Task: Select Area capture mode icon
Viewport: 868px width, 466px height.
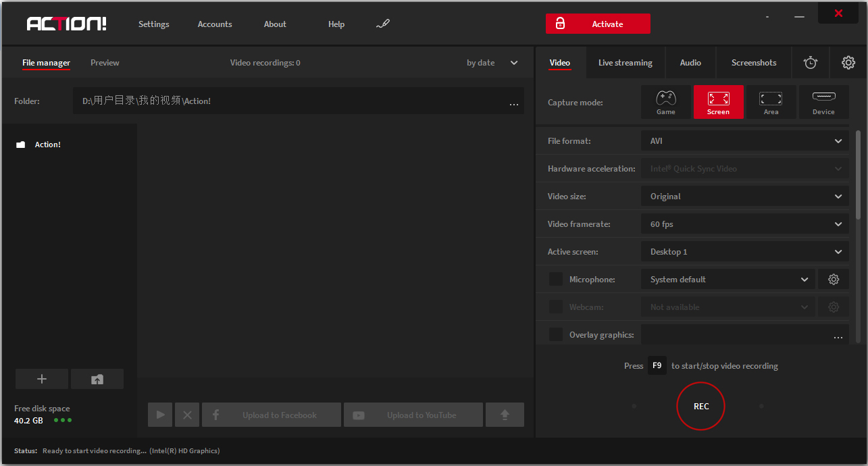Action: (x=771, y=102)
